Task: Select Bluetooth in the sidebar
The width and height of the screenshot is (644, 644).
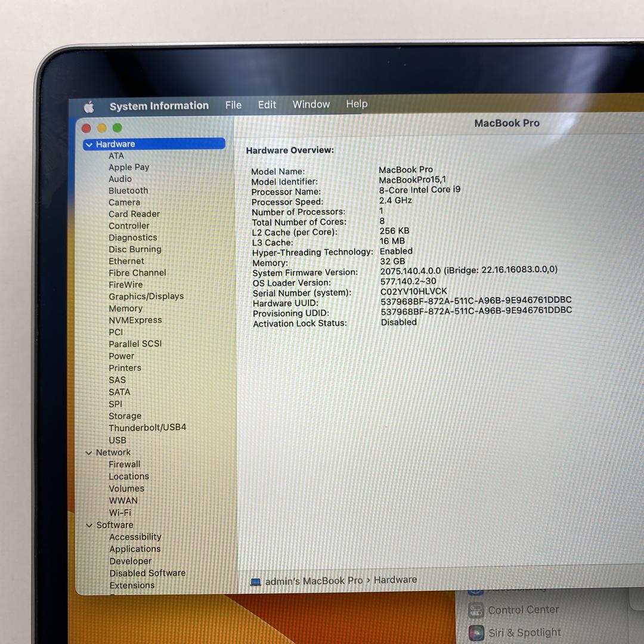Action: pos(128,191)
